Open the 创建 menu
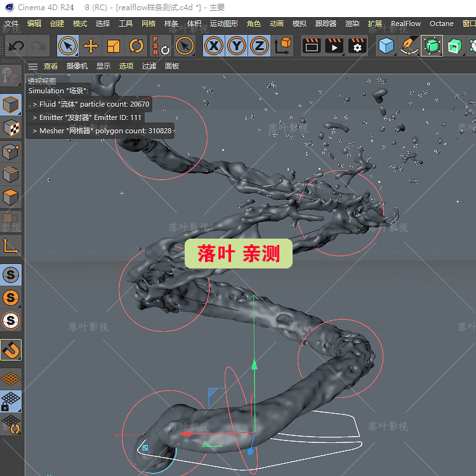476x476 pixels. point(57,23)
